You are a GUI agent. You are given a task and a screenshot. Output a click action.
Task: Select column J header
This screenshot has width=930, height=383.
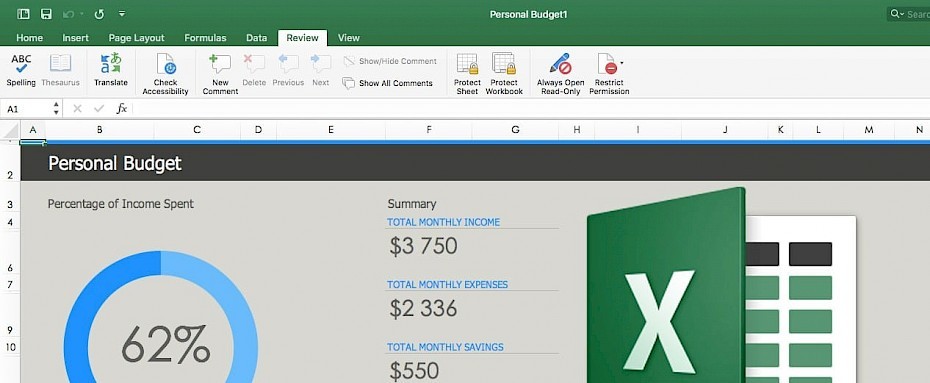[725, 130]
